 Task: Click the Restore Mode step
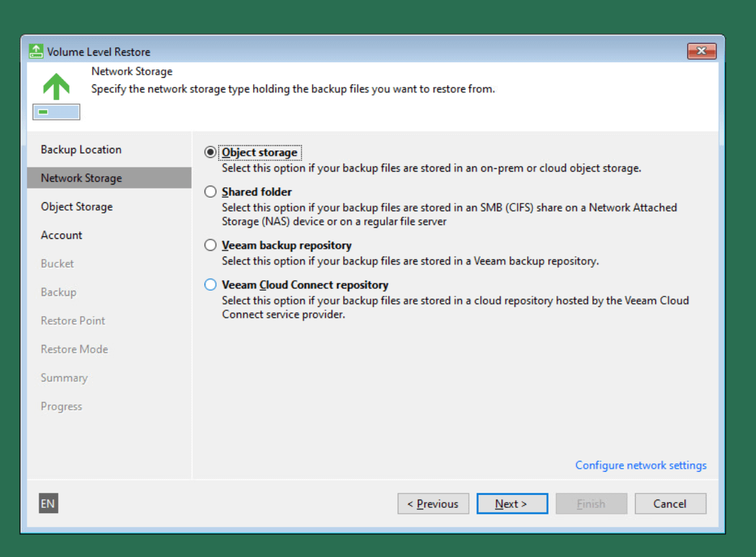point(74,350)
